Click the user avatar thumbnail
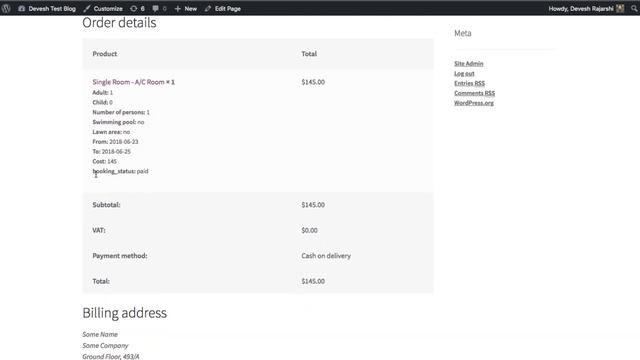 point(620,9)
